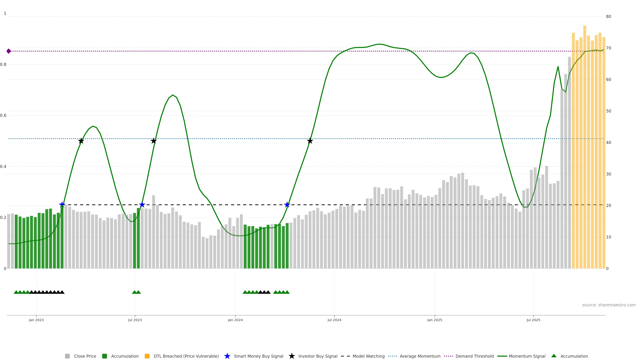Screen dimensions: 644x362
Task: Click the Jul 2025 axis label
Action: 533,320
